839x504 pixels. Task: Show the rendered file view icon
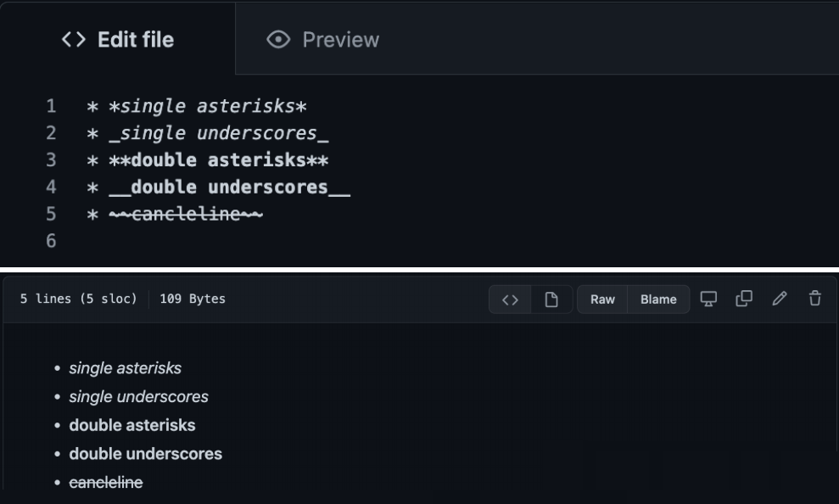pos(551,300)
